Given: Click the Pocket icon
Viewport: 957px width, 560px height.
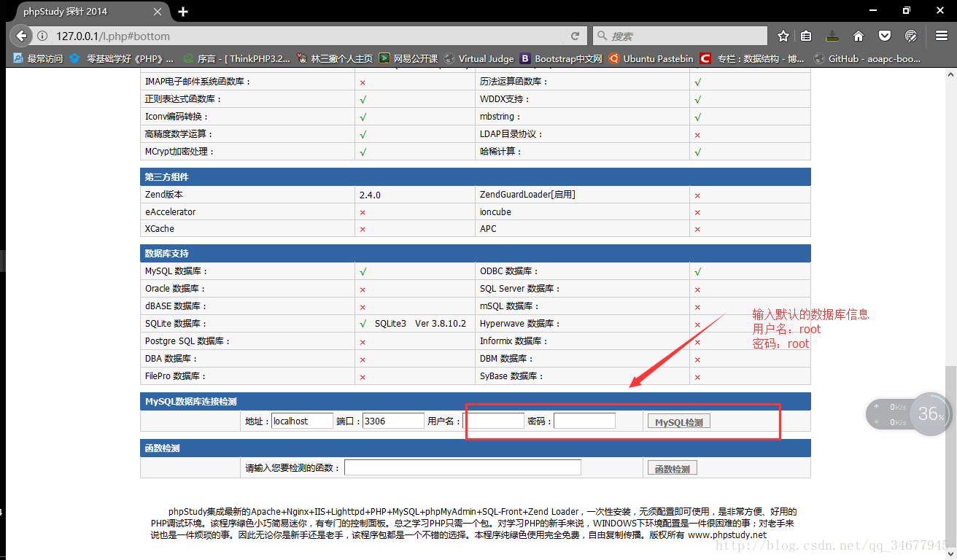Looking at the screenshot, I should click(x=884, y=36).
